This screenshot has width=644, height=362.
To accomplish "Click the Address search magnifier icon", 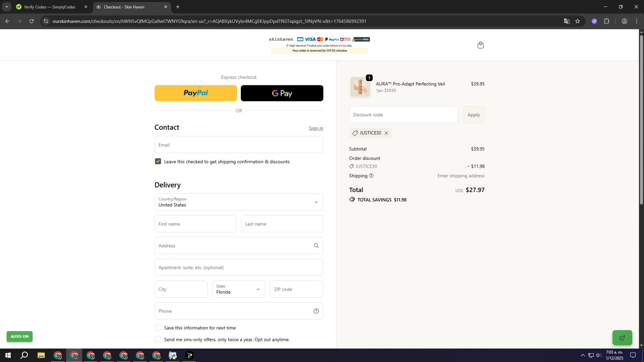I will click(x=316, y=246).
